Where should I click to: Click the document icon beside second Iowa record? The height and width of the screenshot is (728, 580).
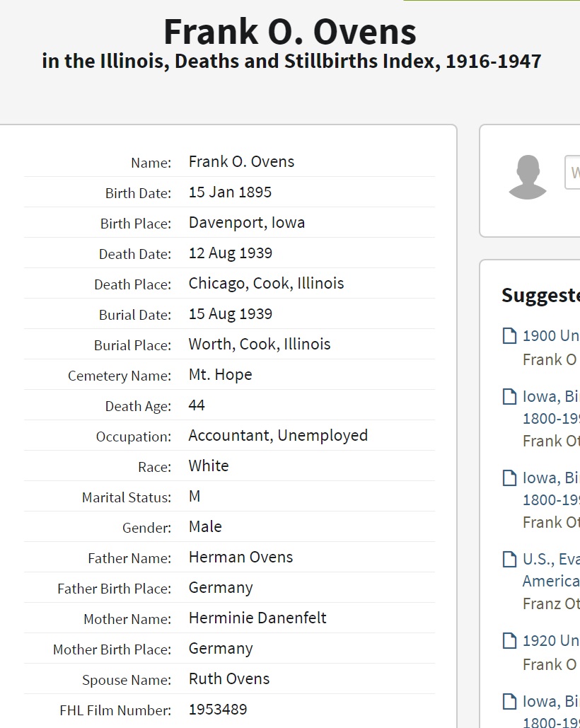(x=509, y=478)
